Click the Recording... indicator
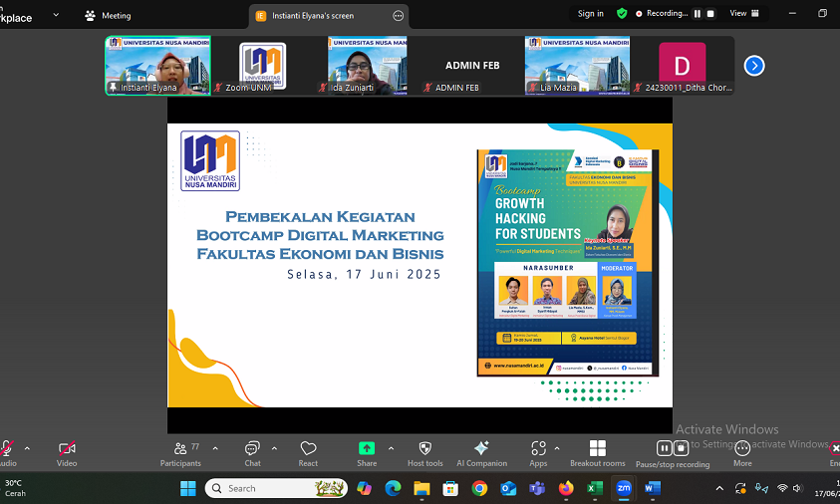This screenshot has width=840, height=504. click(x=662, y=13)
